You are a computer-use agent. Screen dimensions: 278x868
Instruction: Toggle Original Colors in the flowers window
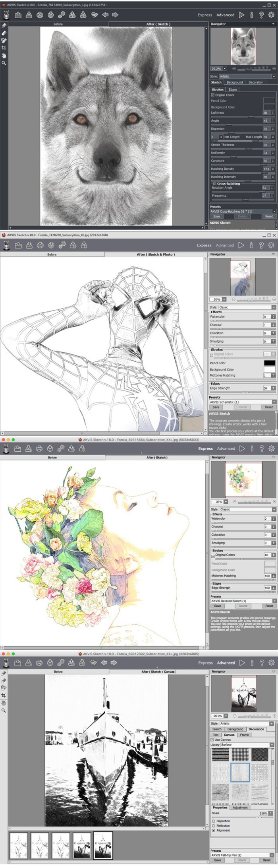point(213,556)
